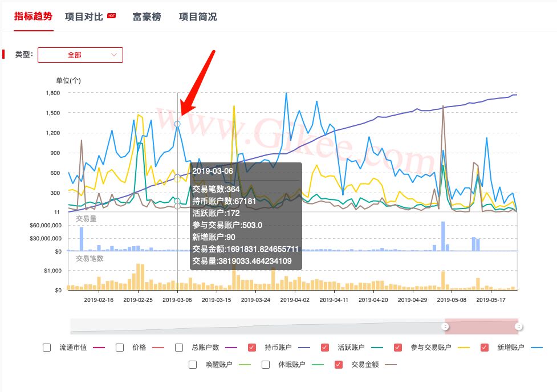
Task: Uncheck the 活跃账户 checkbox
Action: (325, 348)
